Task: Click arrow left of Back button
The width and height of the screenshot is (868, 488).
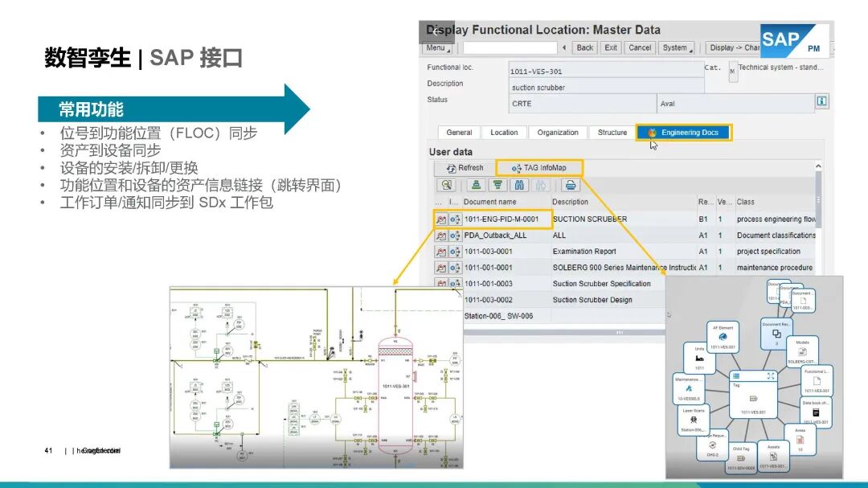Action: click(564, 48)
